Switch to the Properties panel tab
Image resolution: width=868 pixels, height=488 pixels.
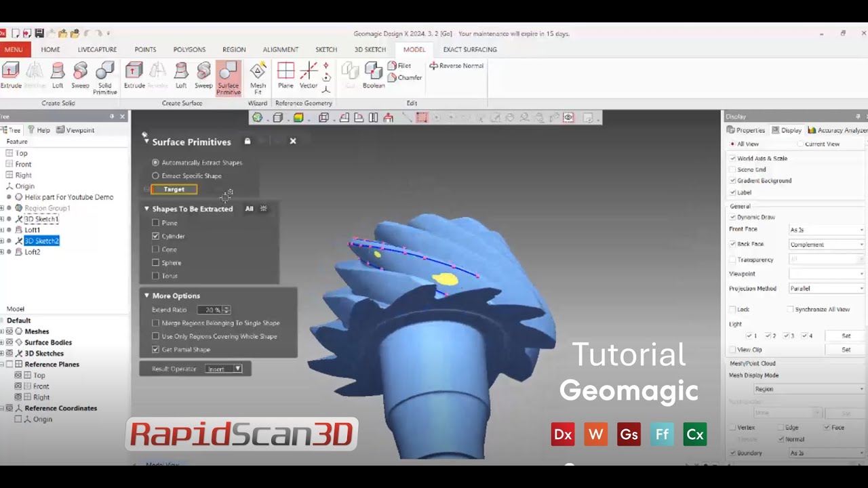pos(746,130)
